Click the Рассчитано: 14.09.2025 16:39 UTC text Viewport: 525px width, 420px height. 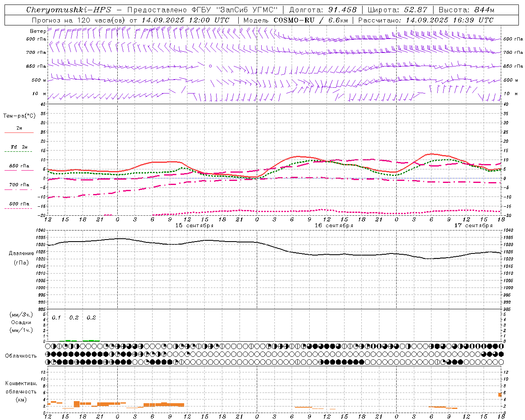point(426,20)
